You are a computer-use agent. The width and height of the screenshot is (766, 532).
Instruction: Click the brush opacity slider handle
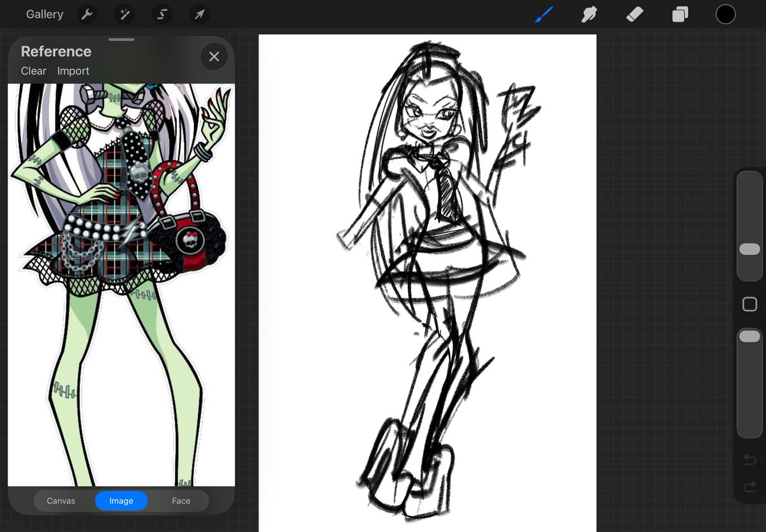pos(749,336)
